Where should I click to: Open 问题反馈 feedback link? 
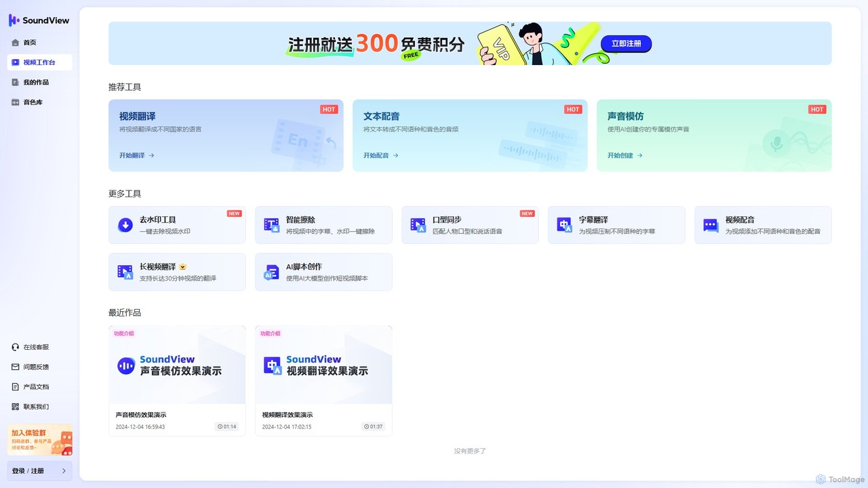coord(36,367)
